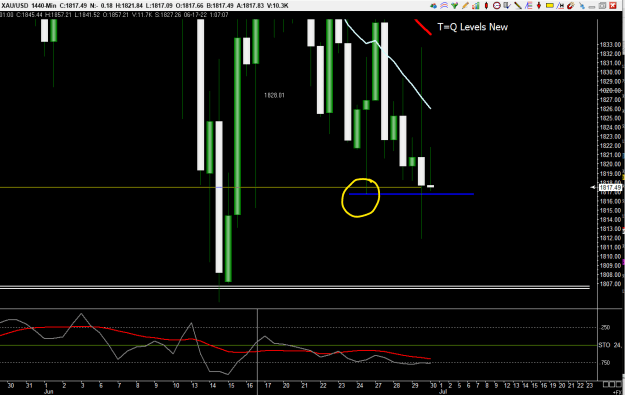Click the green funnel filter icon
The image size is (625, 395).
coord(454,6)
